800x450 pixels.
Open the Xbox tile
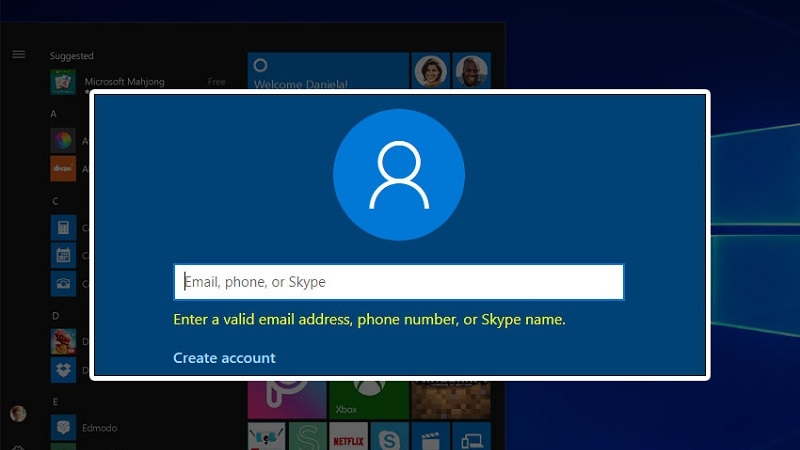369,397
